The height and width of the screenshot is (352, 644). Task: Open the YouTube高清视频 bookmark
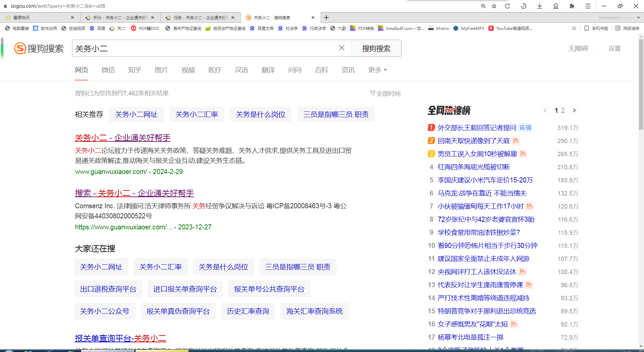tap(511, 29)
